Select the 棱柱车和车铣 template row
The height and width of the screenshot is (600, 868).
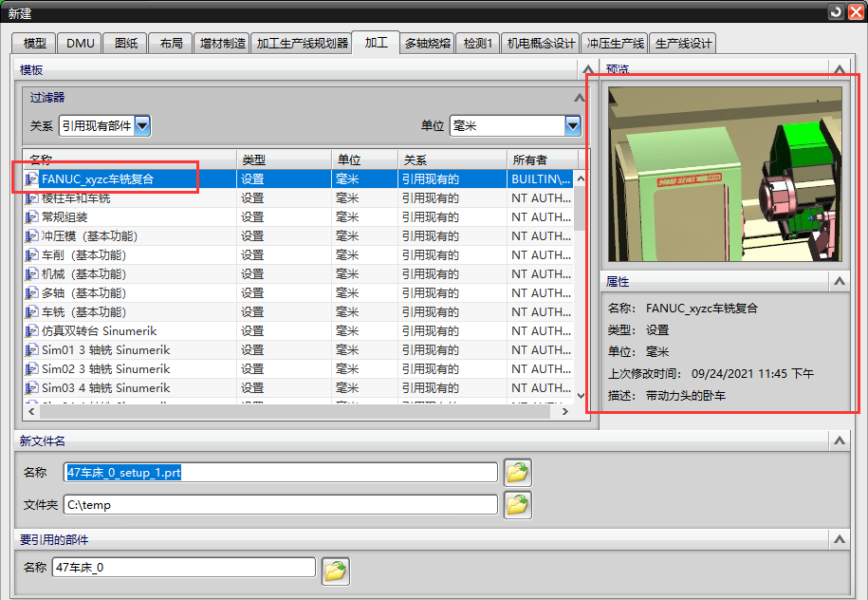tap(298, 198)
